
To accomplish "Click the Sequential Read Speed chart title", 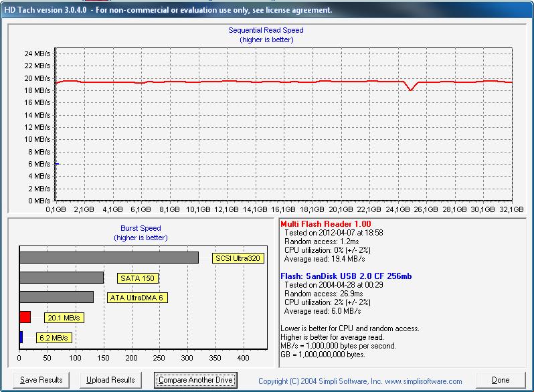I will coord(266,30).
